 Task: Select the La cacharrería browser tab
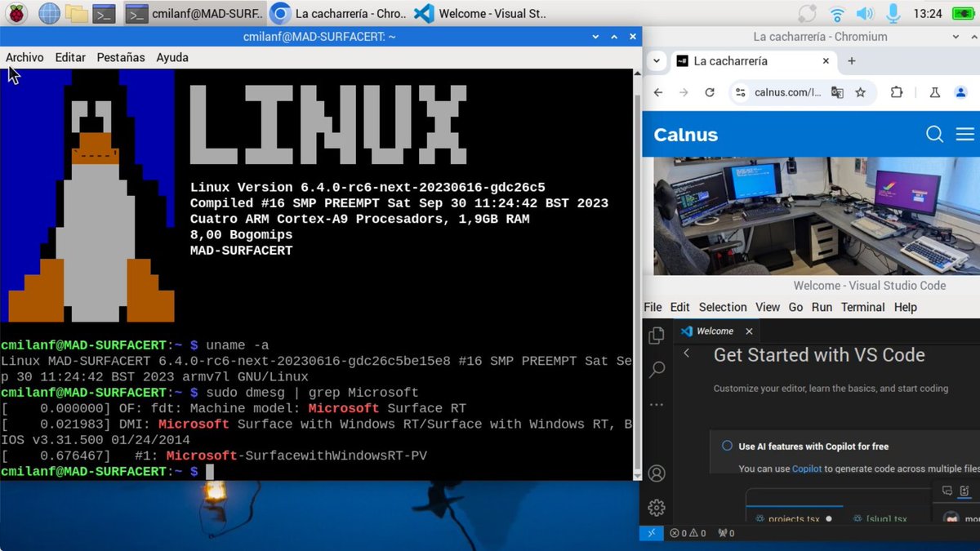coord(752,61)
